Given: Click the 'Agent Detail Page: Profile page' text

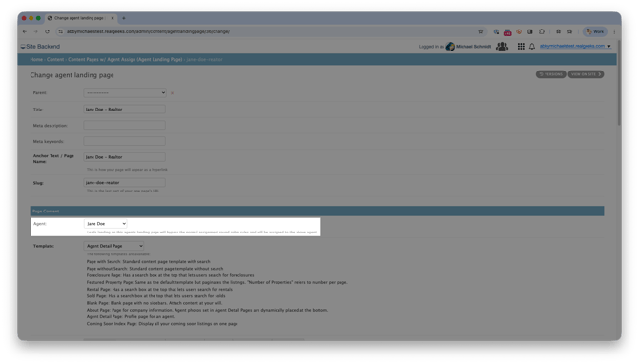Looking at the screenshot, I should 131,316.
